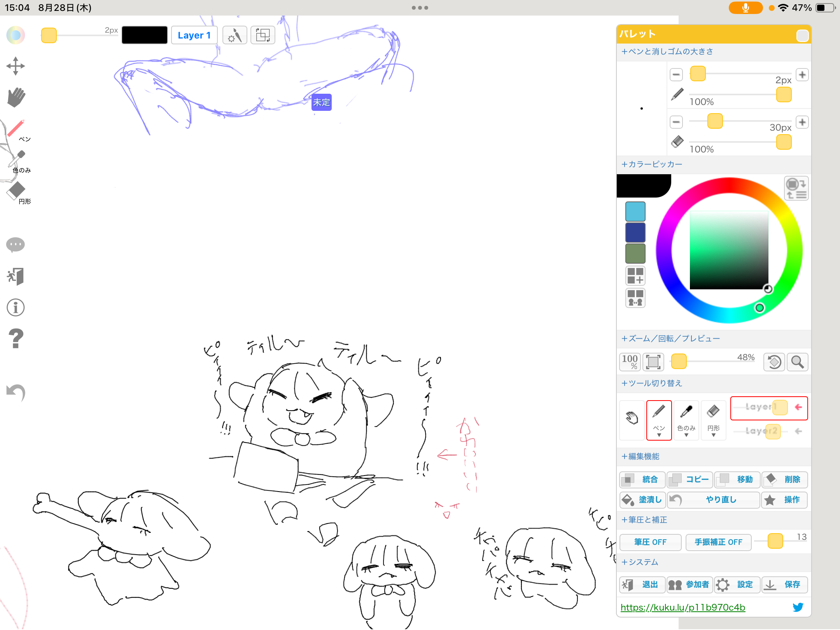Open the 設定 settings button
This screenshot has width=840, height=630.
coord(737,585)
